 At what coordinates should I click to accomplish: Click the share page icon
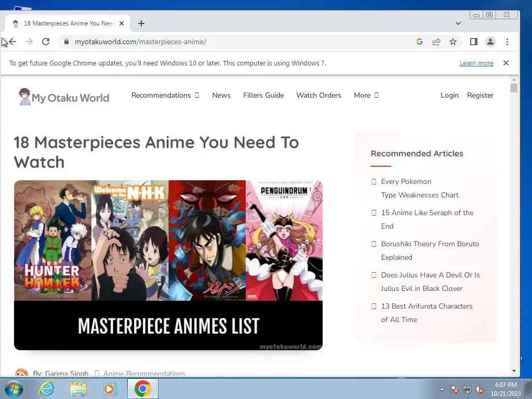(436, 42)
